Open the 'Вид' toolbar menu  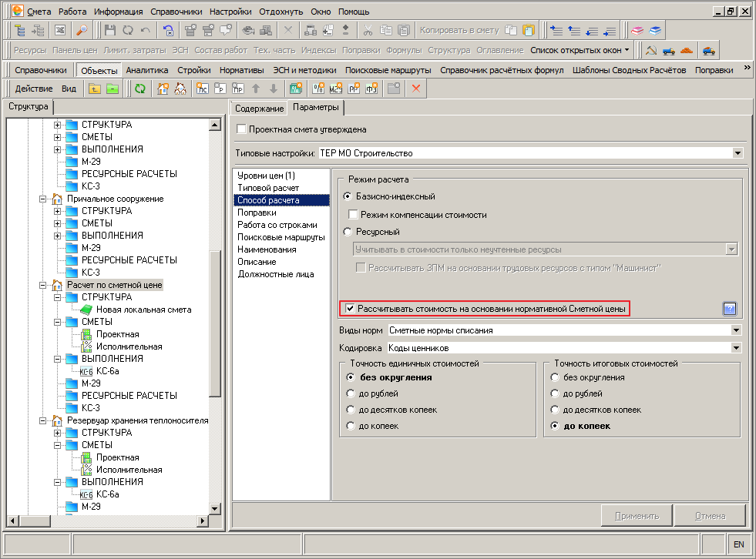[69, 89]
